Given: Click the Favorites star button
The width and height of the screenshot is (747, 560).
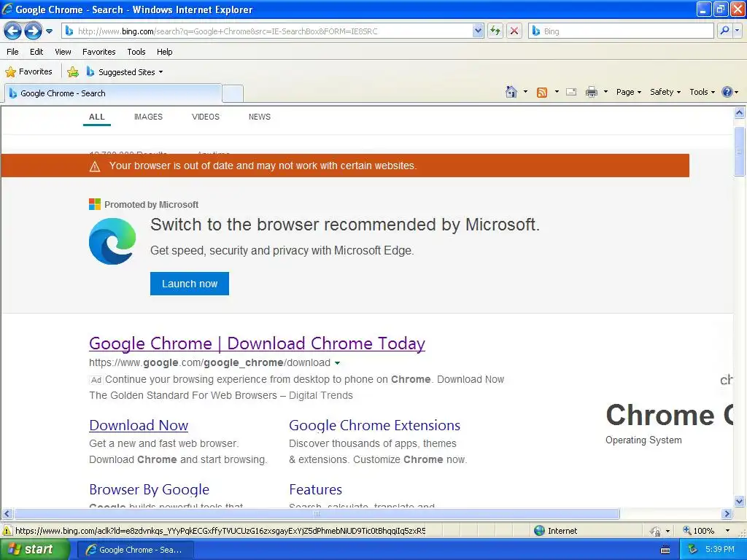Looking at the screenshot, I should pos(28,72).
